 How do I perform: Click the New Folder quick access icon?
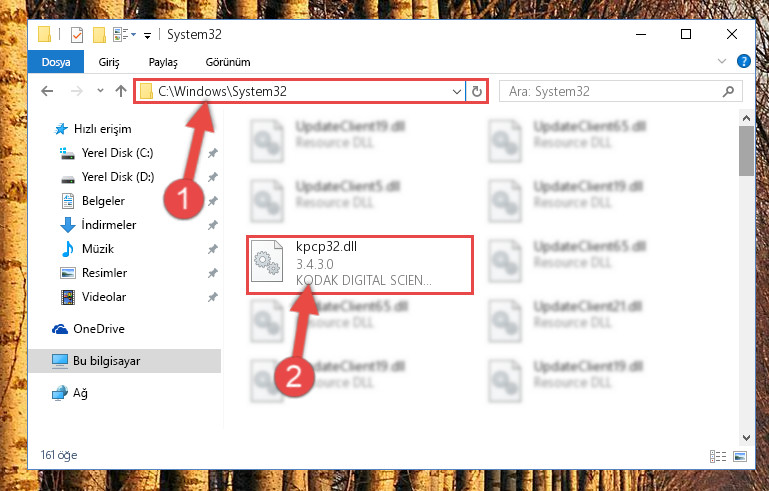coord(99,35)
